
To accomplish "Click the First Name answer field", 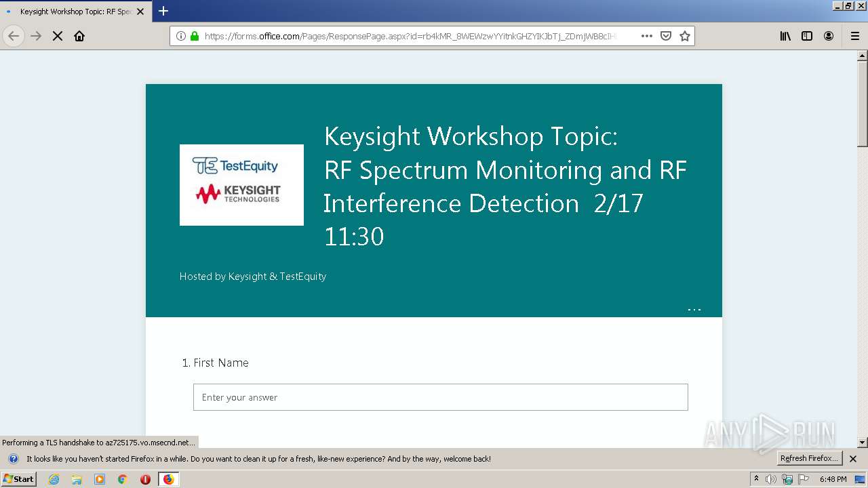I will (x=441, y=397).
